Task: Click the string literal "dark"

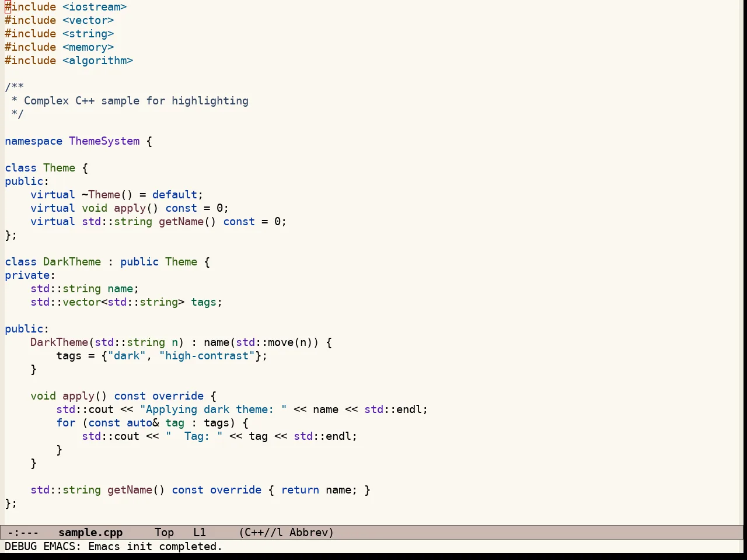Action: (x=127, y=356)
